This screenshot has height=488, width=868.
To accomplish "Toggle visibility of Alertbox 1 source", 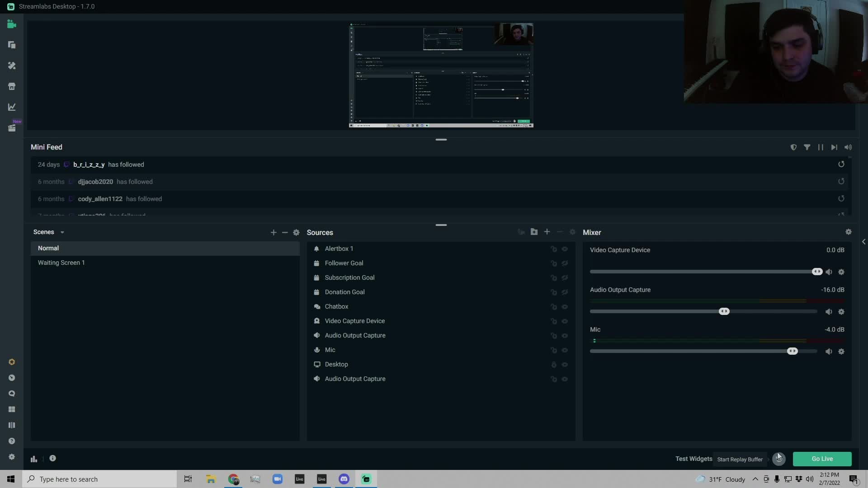I will [x=565, y=249].
